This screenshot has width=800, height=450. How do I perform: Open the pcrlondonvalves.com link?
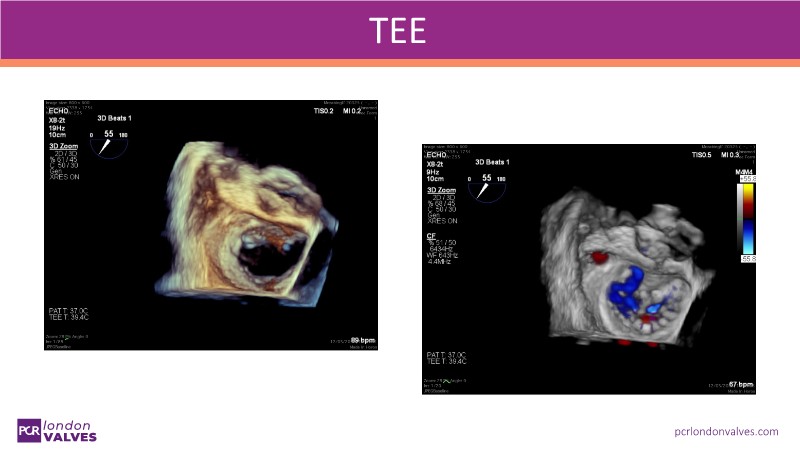724,430
